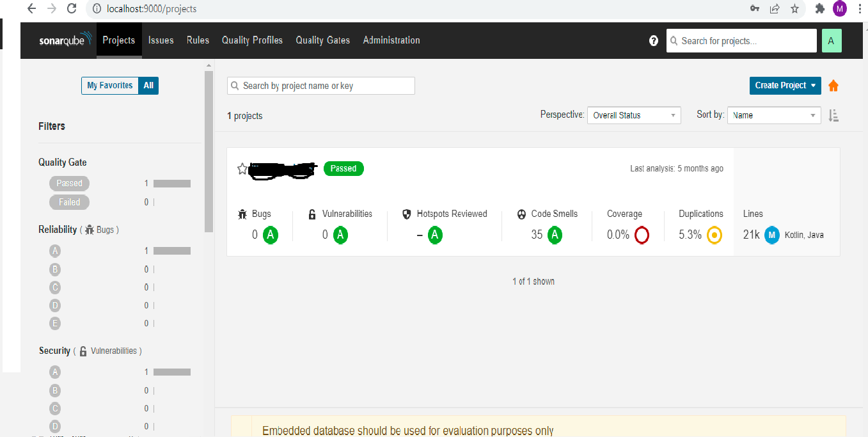Click the Vulnerabilities padlock icon
868x437 pixels.
point(312,214)
